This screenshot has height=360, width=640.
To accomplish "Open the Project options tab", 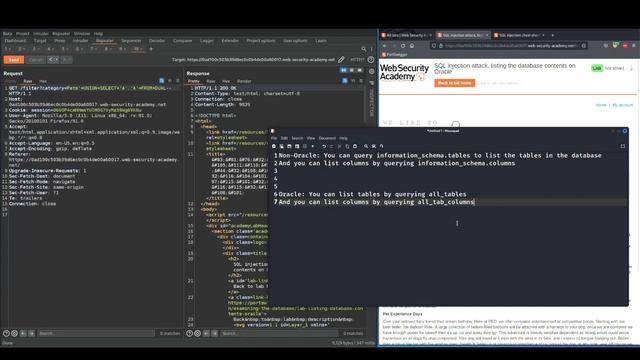I will pos(261,41).
